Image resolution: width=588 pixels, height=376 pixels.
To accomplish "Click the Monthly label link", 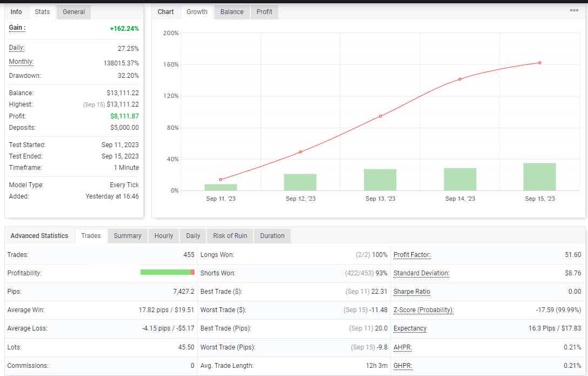I will [21, 62].
